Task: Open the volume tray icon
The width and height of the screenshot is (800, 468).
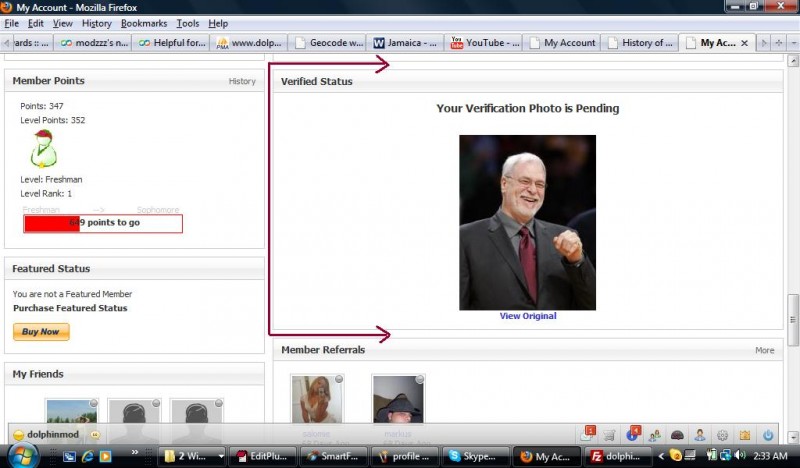Action: click(739, 455)
